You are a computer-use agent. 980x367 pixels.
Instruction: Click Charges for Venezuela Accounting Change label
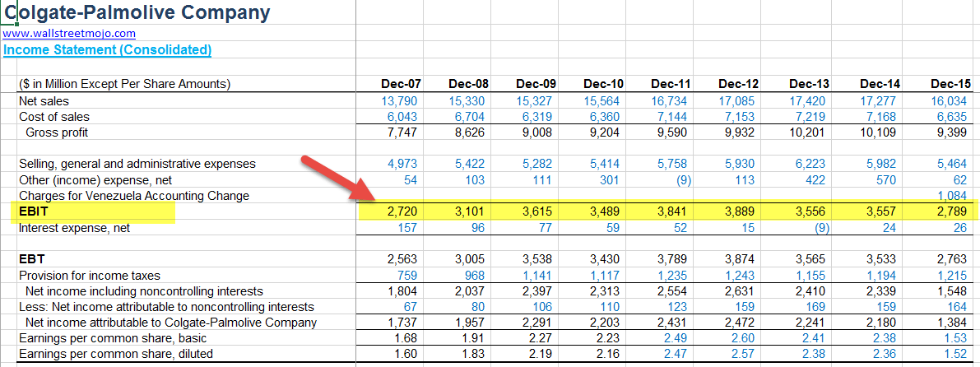coord(134,196)
